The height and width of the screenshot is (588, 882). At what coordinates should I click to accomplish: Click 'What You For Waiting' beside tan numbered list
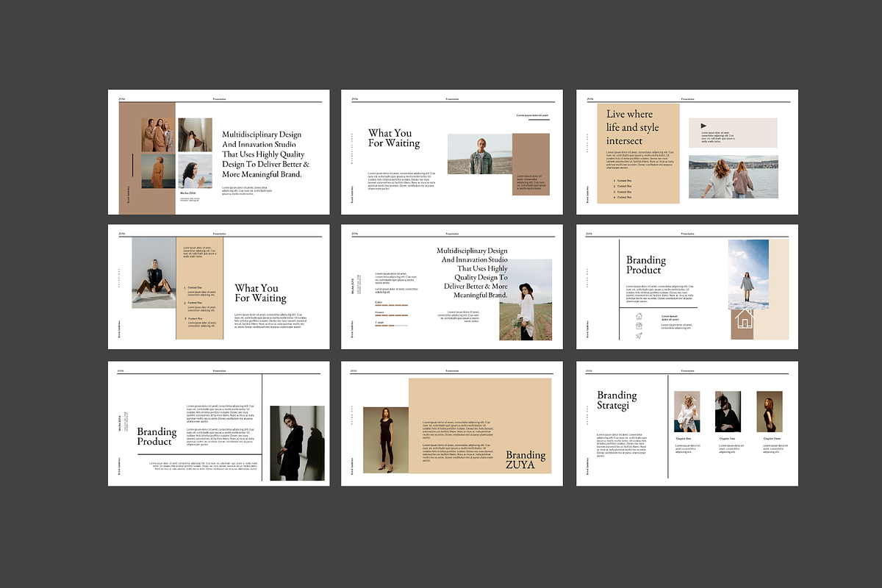[x=260, y=293]
